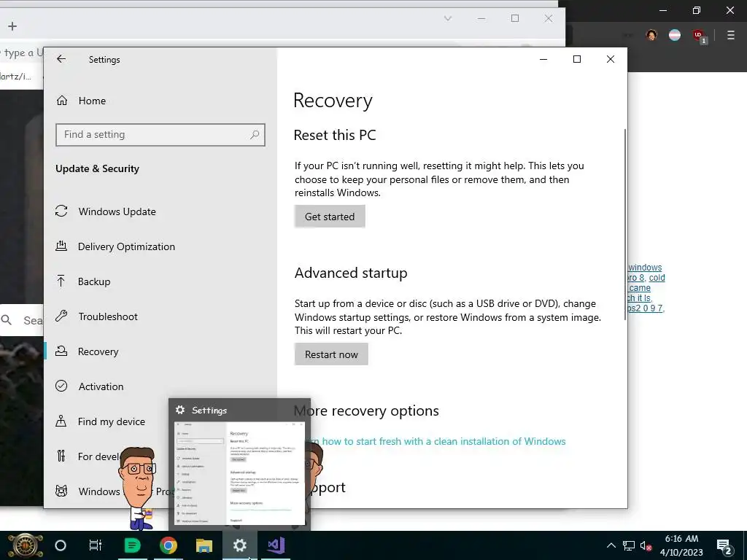The height and width of the screenshot is (560, 747).
Task: Click the Settings gear on the taskbar
Action: (x=239, y=545)
